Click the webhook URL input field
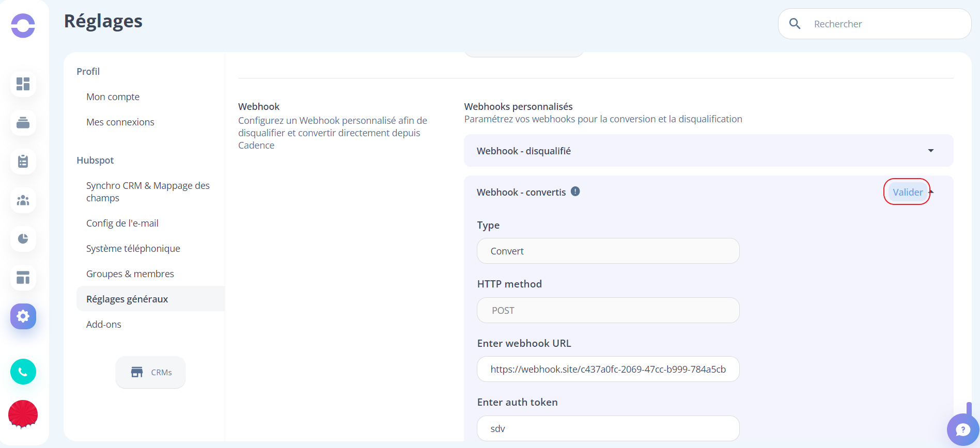The image size is (980, 448). point(608,369)
